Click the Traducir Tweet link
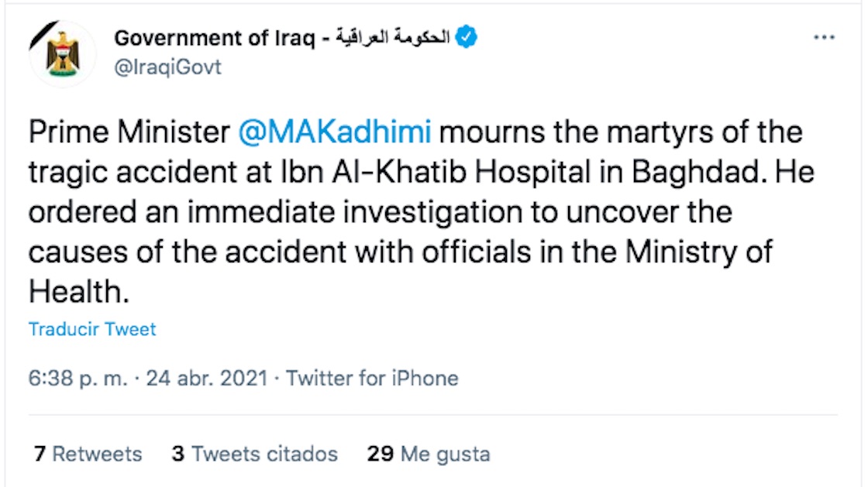 pyautogui.click(x=92, y=329)
